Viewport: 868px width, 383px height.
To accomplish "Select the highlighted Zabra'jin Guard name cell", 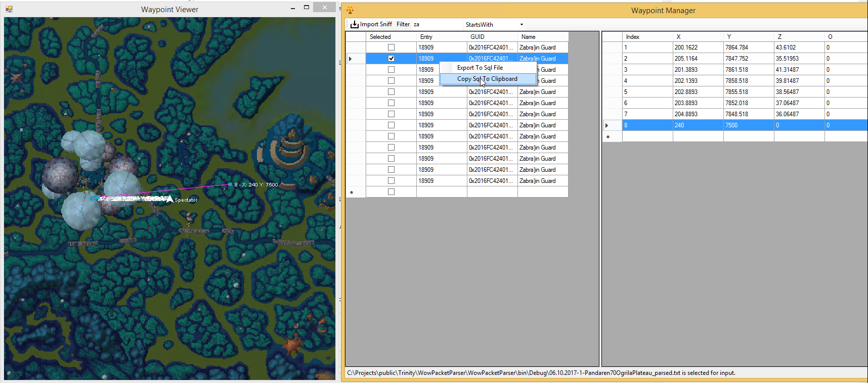I will click(x=543, y=59).
